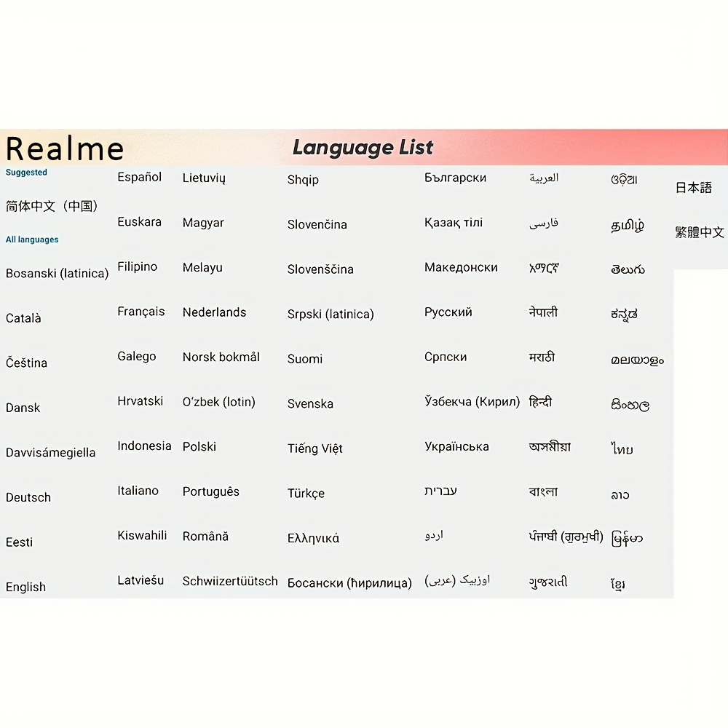Select English from the language list

25,587
